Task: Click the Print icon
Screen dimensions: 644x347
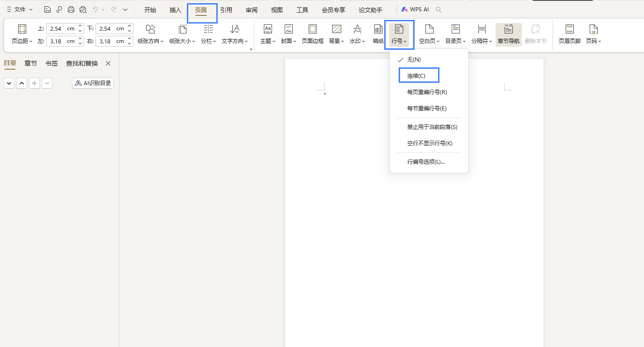Action: pyautogui.click(x=71, y=10)
